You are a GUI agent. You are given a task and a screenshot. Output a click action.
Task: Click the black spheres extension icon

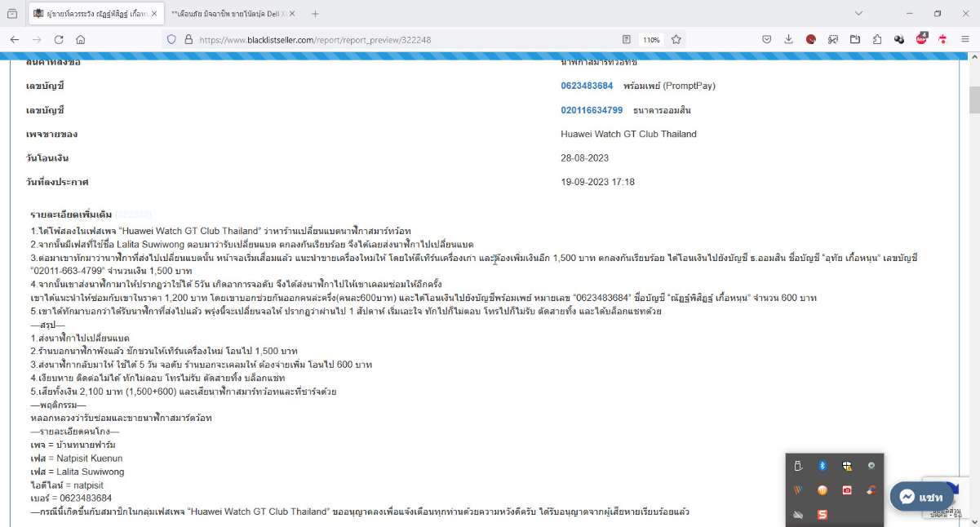click(899, 39)
